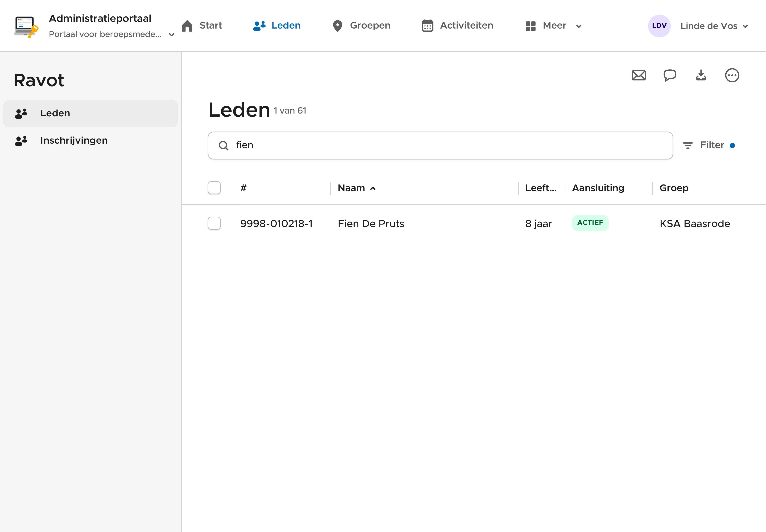The image size is (766, 532).
Task: Click the LDV user avatar
Action: tap(659, 26)
